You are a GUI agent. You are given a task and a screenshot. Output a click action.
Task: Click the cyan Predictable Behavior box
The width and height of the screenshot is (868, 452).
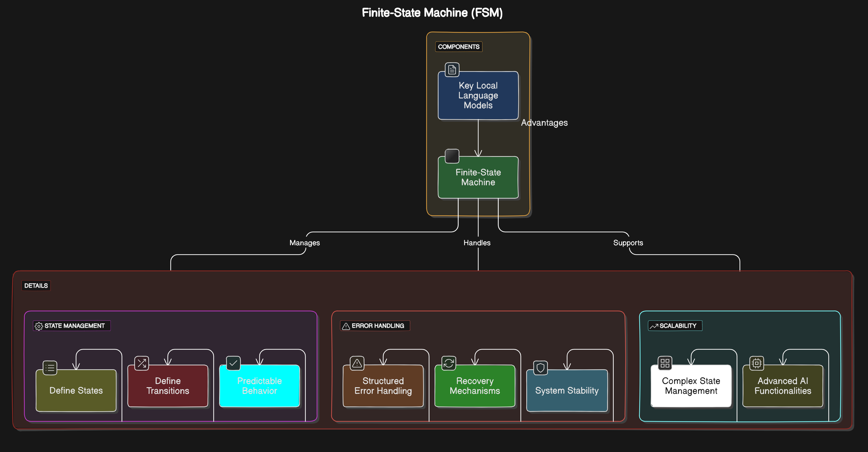260,385
